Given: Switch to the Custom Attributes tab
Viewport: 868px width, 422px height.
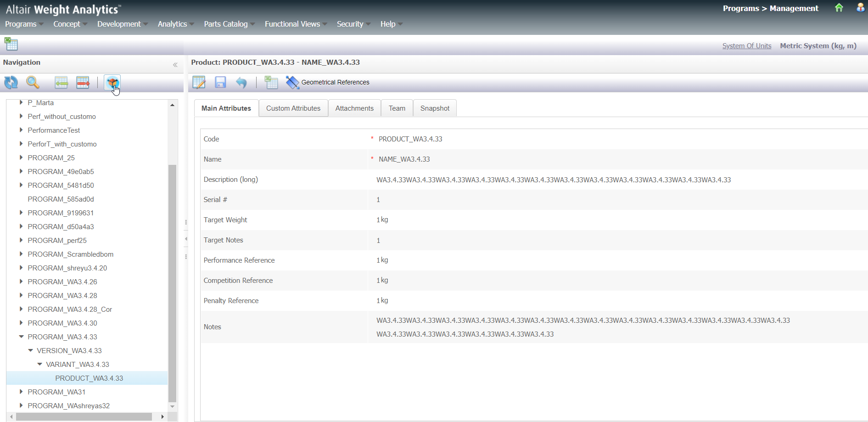Looking at the screenshot, I should (293, 108).
